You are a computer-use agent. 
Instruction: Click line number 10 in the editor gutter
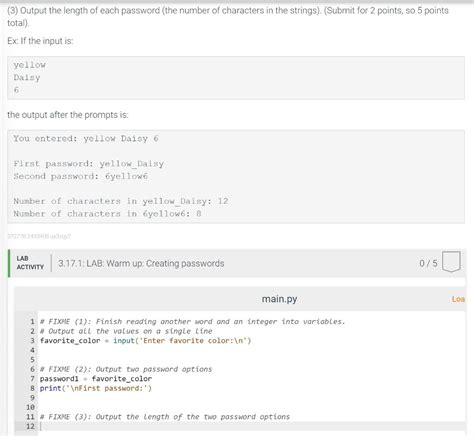pyautogui.click(x=30, y=407)
